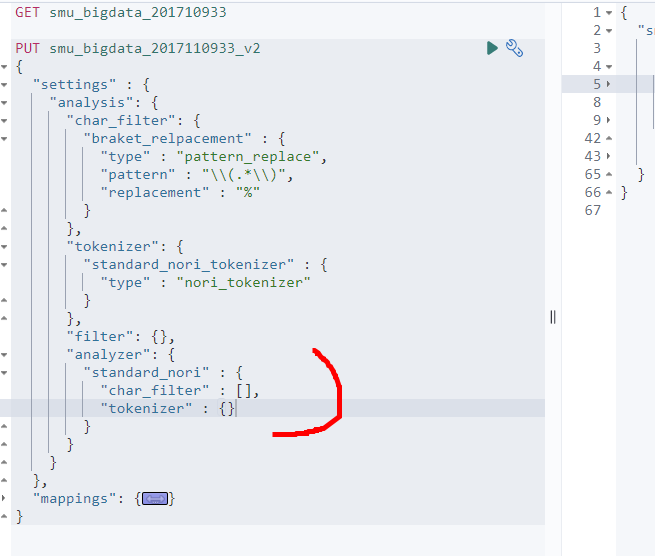Click the PUT smu_bigdata_2017110933_v2 line

click(138, 48)
